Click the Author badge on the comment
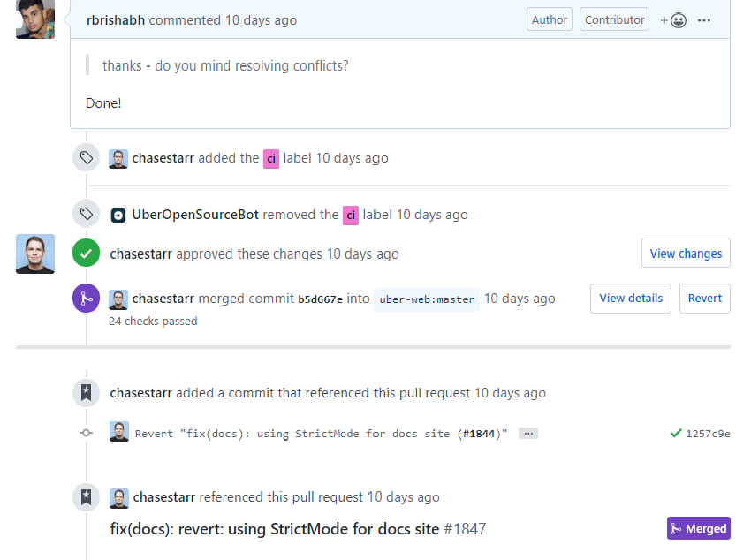The height and width of the screenshot is (560, 751). (550, 19)
